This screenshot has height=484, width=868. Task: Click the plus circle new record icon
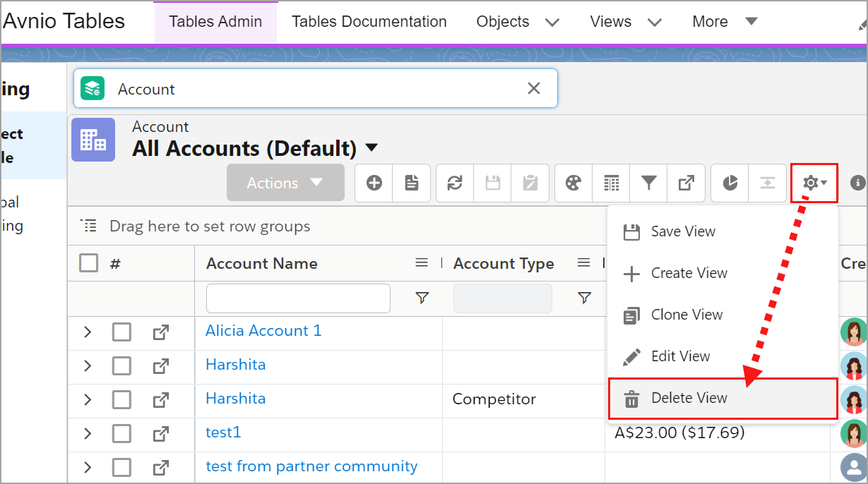tap(374, 183)
